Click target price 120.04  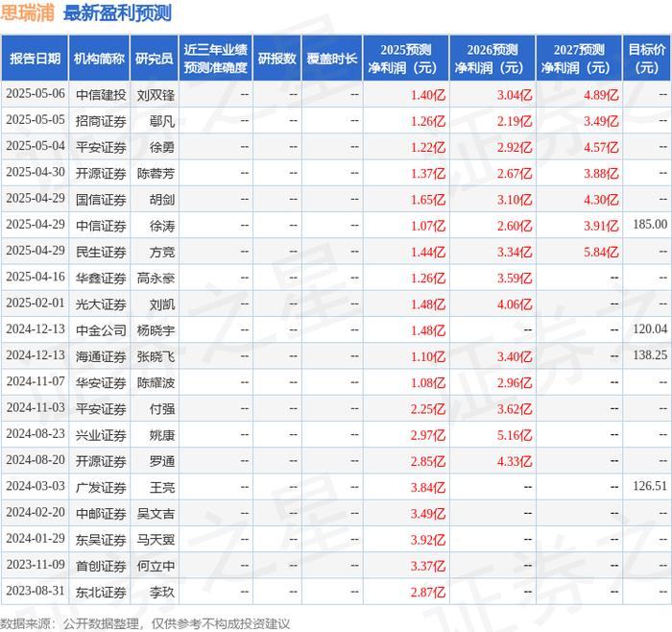point(650,328)
